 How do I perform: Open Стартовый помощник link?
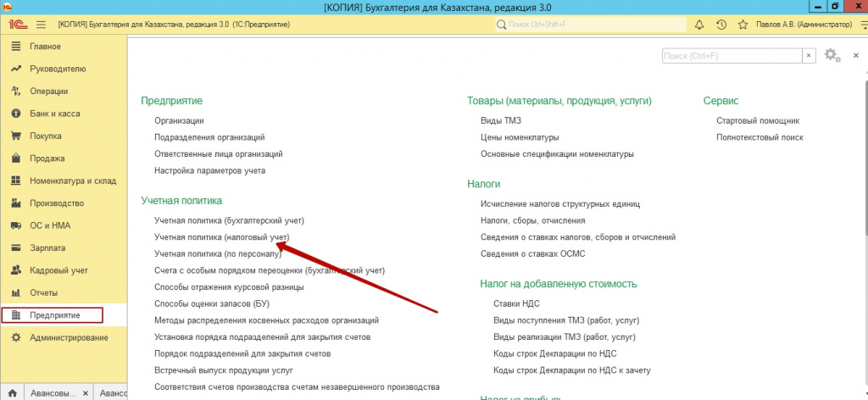point(758,120)
